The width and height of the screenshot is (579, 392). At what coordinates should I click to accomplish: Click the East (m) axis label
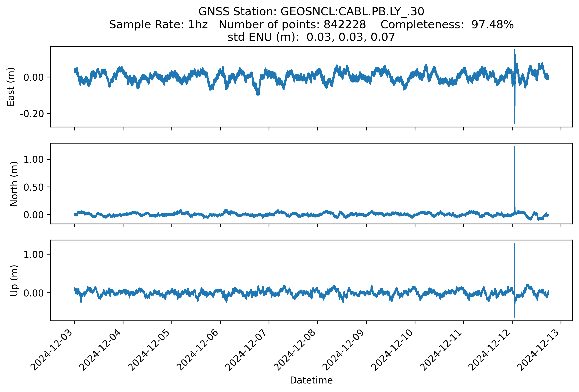11,87
